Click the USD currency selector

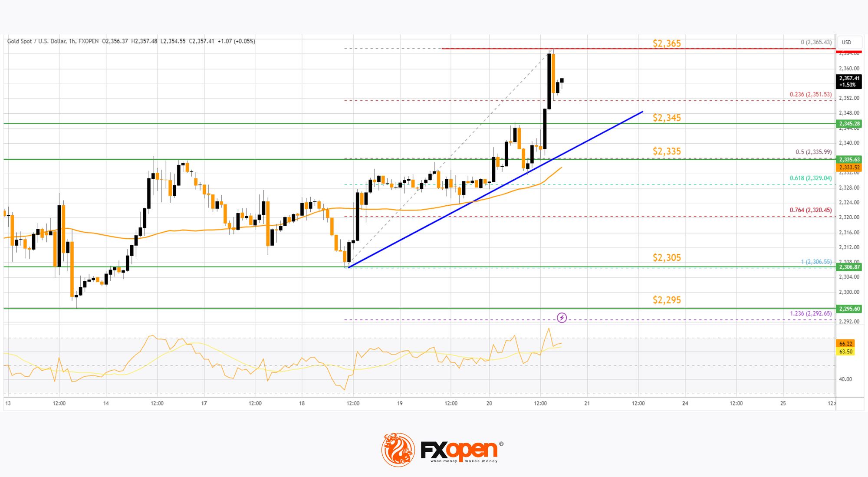click(x=846, y=43)
